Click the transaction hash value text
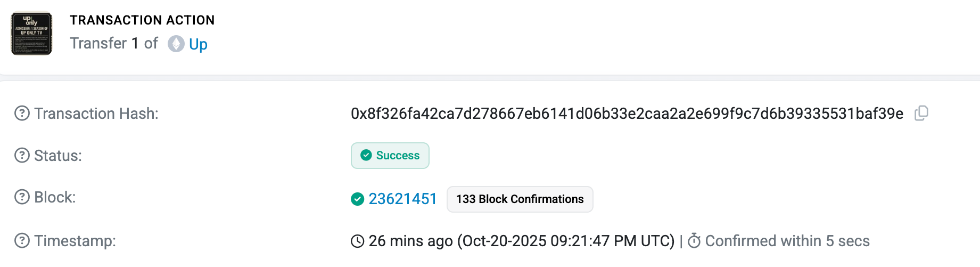This screenshot has width=980, height=267. [627, 114]
